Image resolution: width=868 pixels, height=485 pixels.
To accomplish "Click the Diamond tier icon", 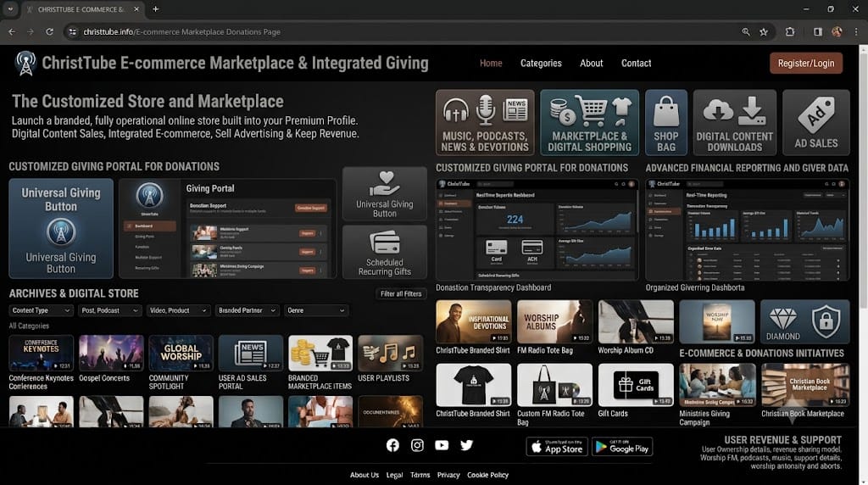I will tap(782, 320).
